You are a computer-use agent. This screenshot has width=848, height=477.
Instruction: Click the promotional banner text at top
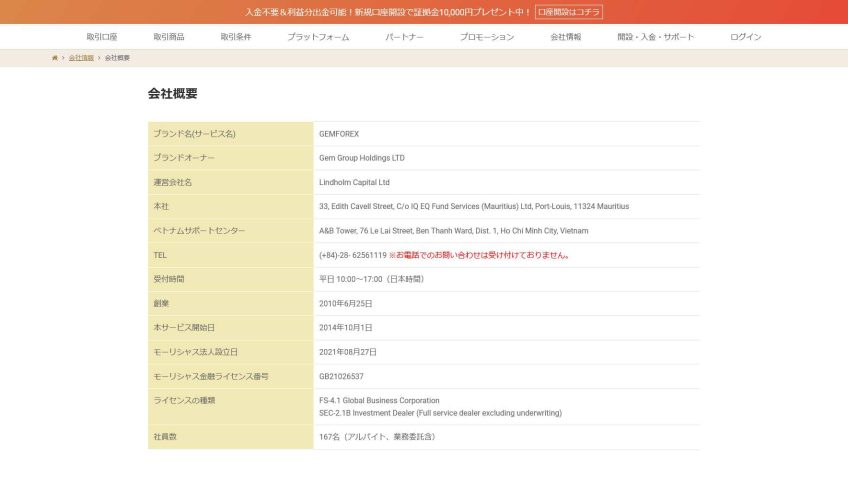[x=388, y=12]
